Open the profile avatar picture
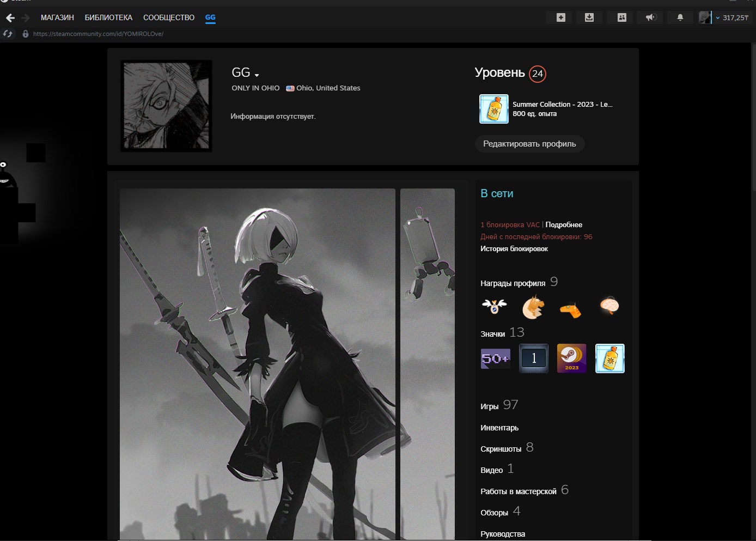Image resolution: width=756 pixels, height=541 pixels. pyautogui.click(x=166, y=106)
